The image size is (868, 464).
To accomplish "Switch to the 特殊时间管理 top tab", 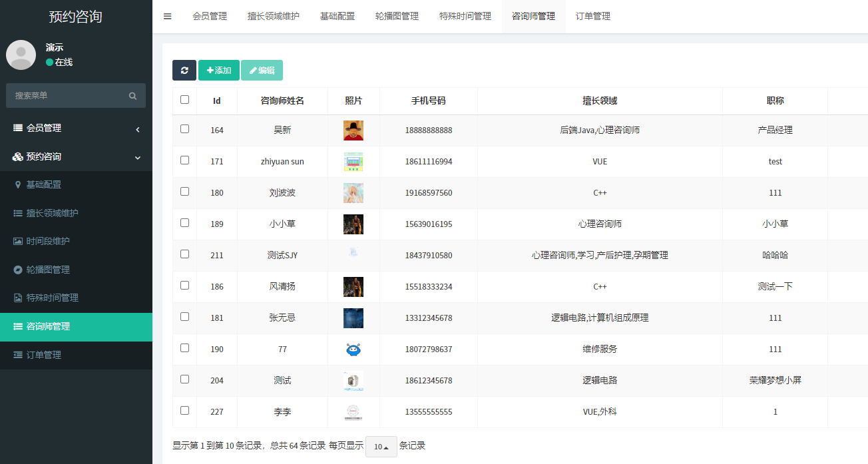I will point(465,17).
